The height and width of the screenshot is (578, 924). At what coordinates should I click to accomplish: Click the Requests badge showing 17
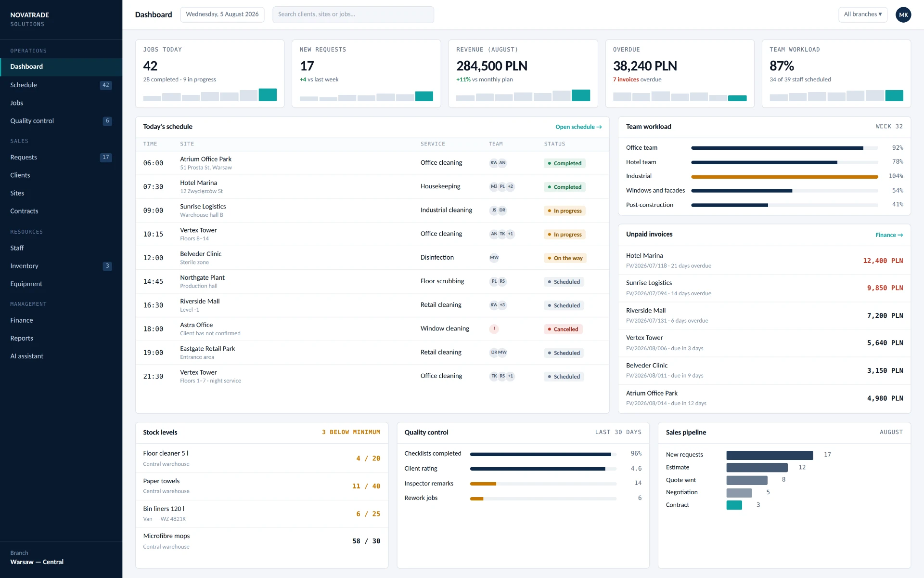(x=106, y=158)
